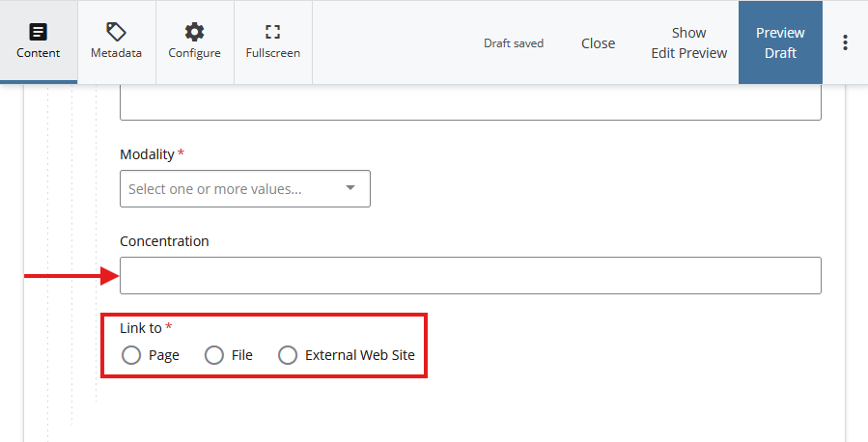Expand editor with the Fullscreen icon
This screenshot has width=868, height=442.
point(272,32)
